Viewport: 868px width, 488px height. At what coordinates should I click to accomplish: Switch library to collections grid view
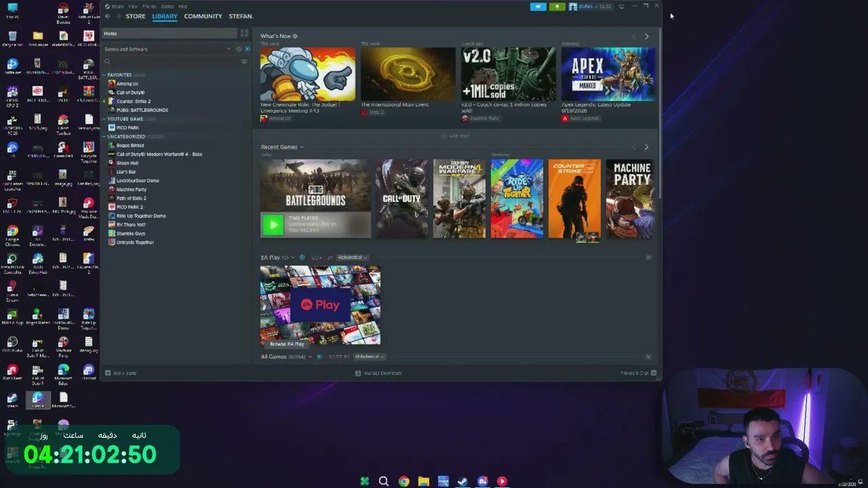(x=244, y=33)
